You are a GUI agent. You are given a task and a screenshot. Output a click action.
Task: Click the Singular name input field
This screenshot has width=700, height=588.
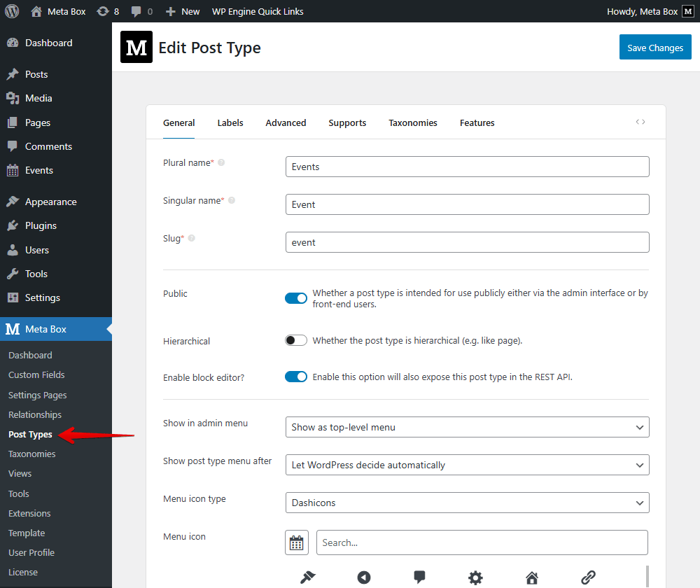click(467, 204)
